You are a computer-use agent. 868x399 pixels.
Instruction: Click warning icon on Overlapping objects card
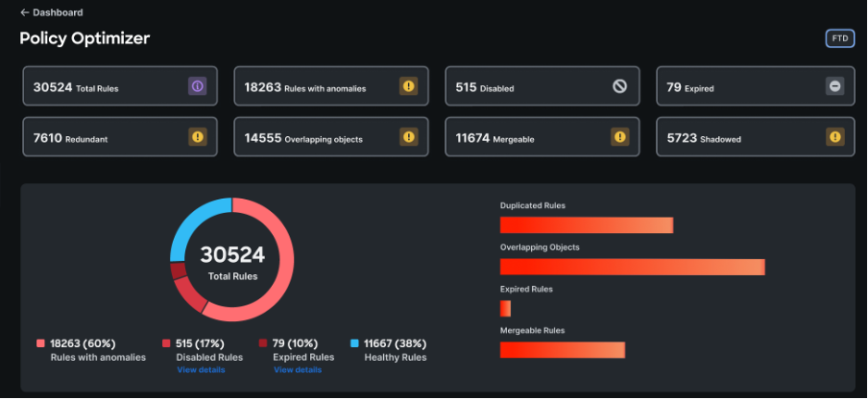[409, 137]
